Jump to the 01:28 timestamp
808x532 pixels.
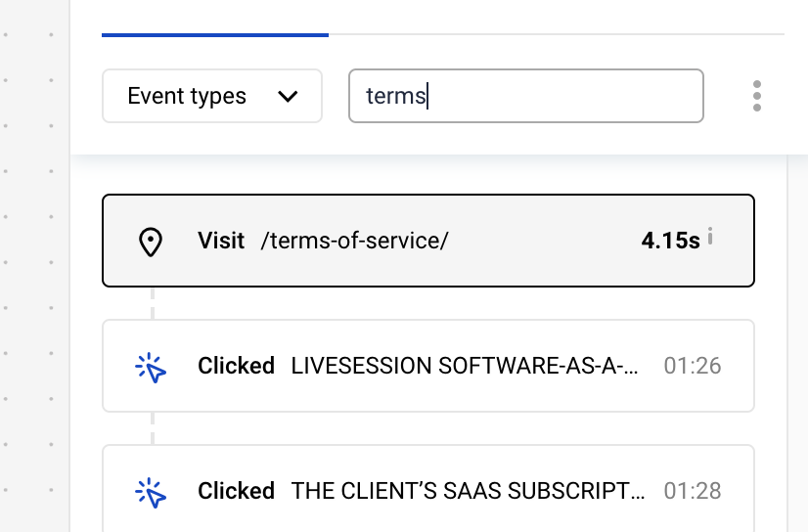tap(693, 491)
